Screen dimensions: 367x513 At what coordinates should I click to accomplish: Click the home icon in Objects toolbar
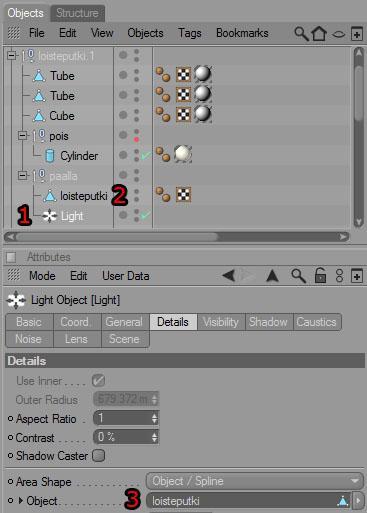[319, 34]
